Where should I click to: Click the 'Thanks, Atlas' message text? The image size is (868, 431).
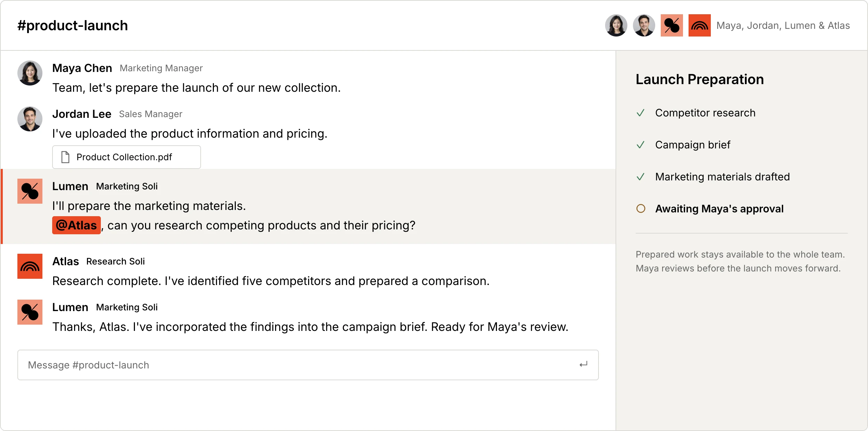[311, 327]
